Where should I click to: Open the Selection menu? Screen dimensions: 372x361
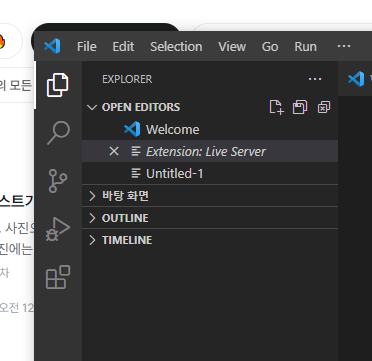pyautogui.click(x=176, y=46)
